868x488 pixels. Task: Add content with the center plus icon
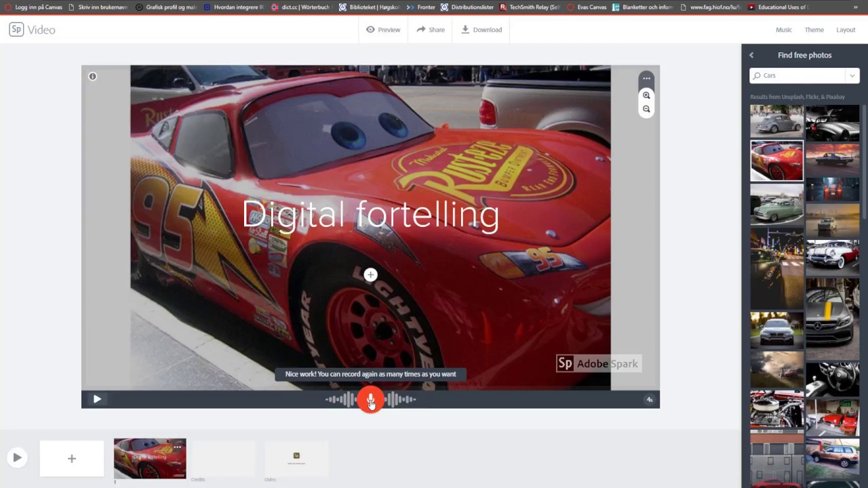(x=370, y=274)
